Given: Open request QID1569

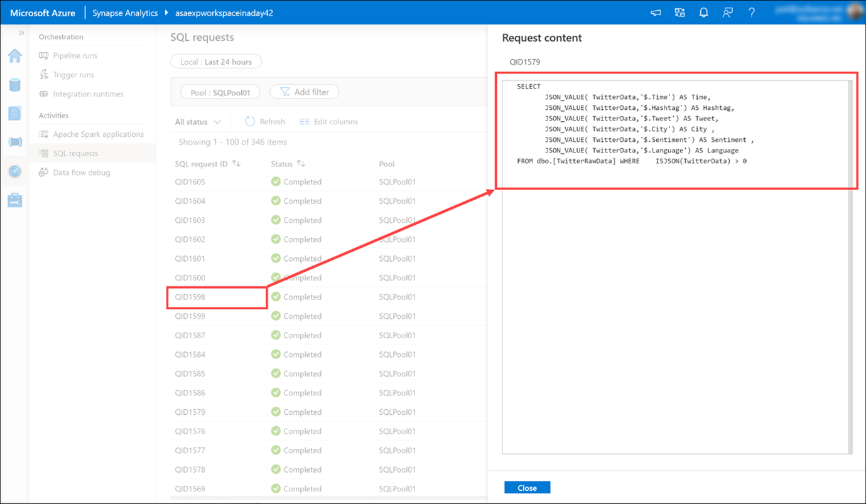Looking at the screenshot, I should click(190, 489).
